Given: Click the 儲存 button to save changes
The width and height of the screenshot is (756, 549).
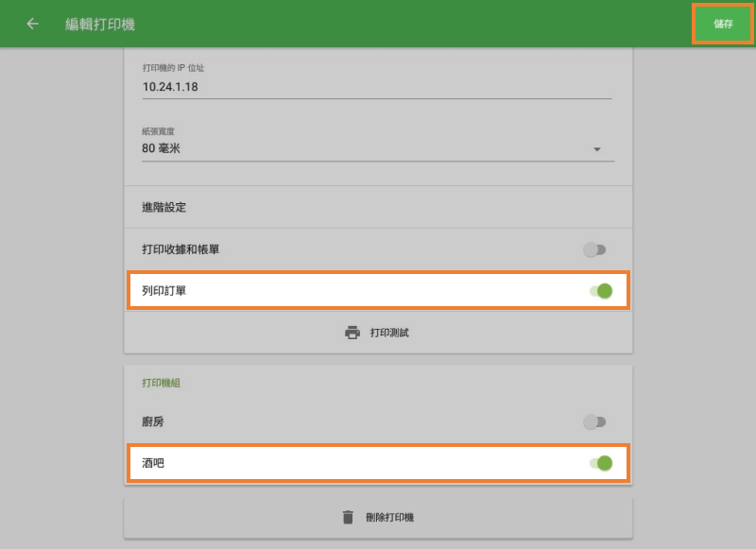Looking at the screenshot, I should [x=722, y=24].
